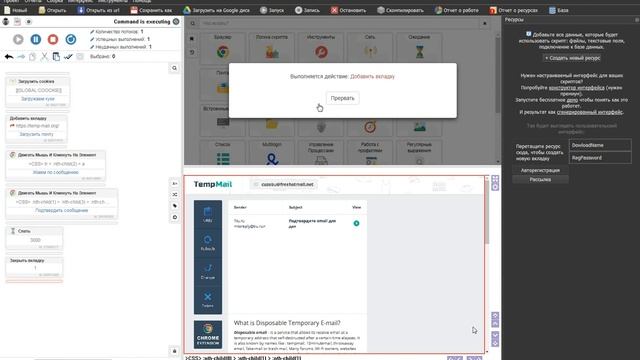Click the Создать новый ресурс button
Image resolution: width=640 pixels, height=360 pixels.
point(572,58)
